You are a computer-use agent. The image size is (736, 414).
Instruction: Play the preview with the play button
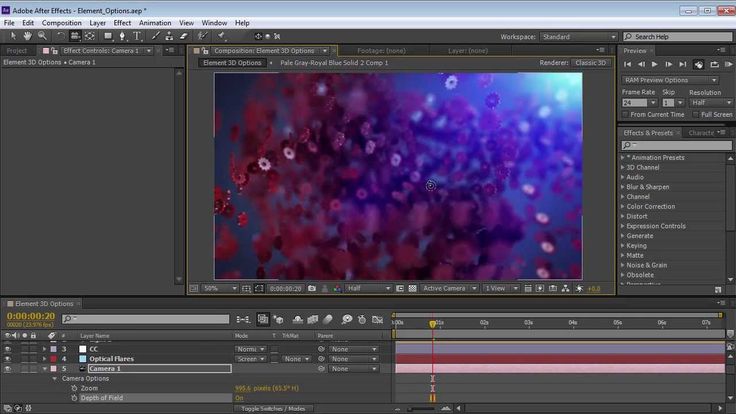(654, 64)
